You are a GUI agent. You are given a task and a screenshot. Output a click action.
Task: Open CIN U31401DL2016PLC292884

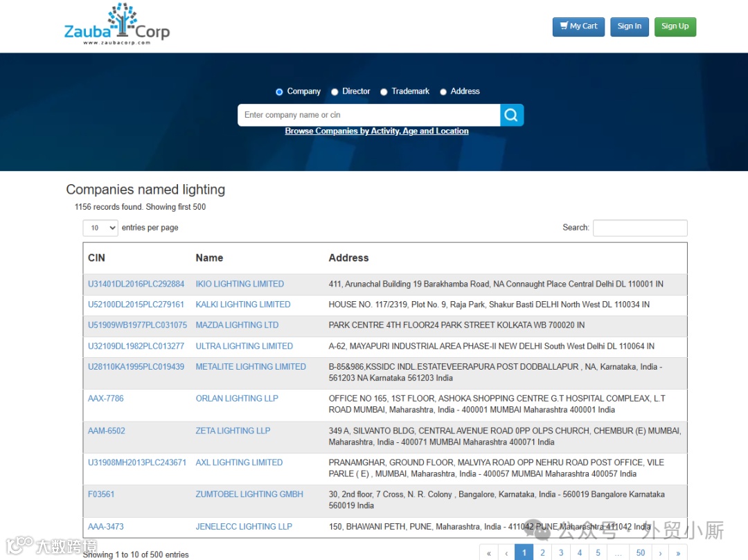(x=136, y=284)
